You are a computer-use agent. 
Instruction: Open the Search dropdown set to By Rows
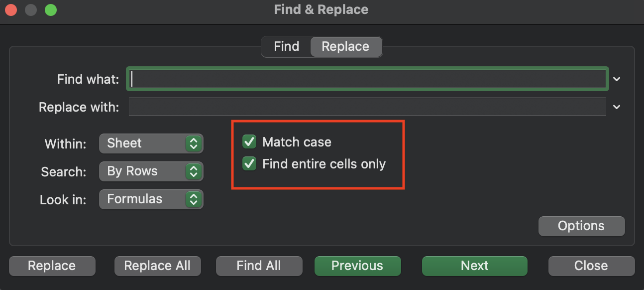[151, 171]
